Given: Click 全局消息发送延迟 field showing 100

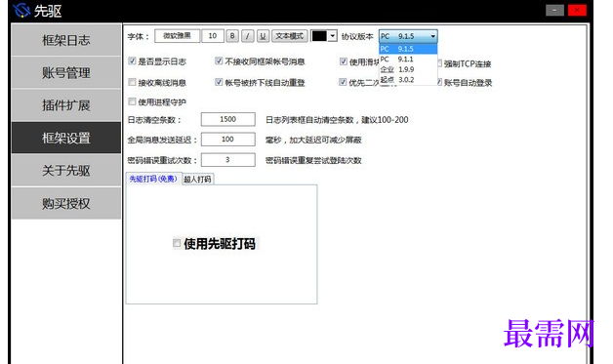Looking at the screenshot, I should (x=227, y=140).
